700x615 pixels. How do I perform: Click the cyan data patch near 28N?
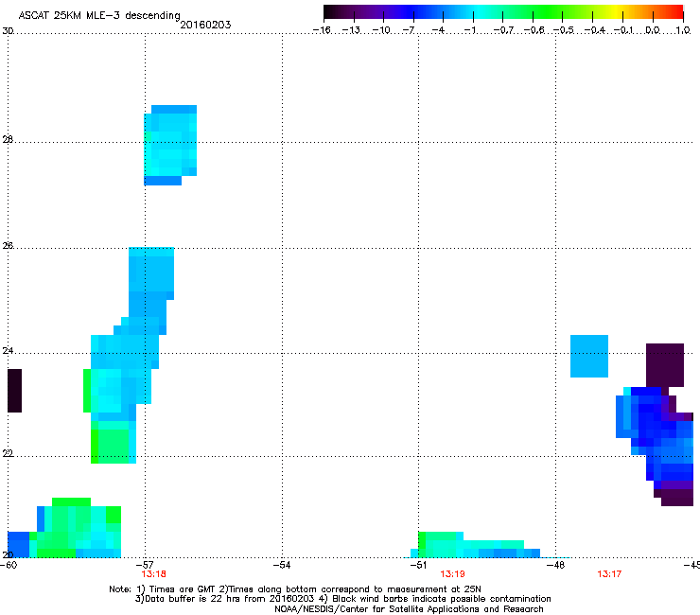click(x=170, y=145)
